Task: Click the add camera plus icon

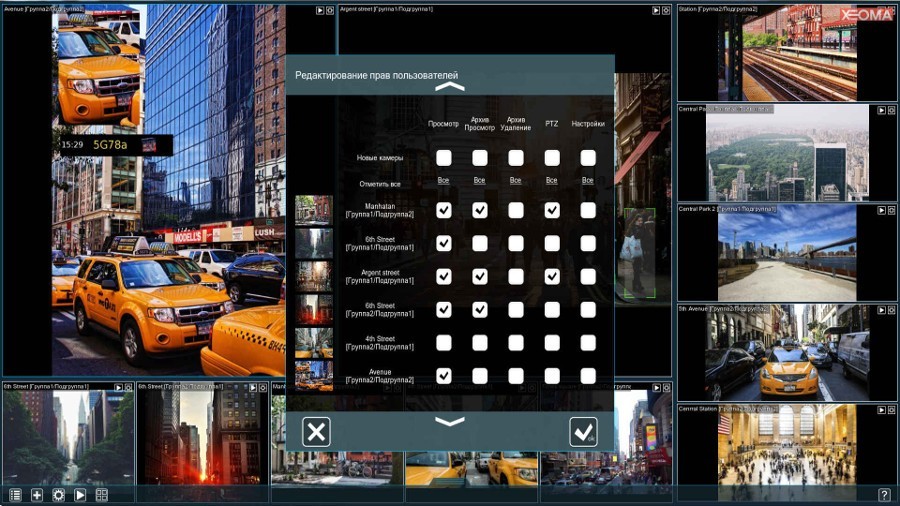Action: pyautogui.click(x=37, y=495)
